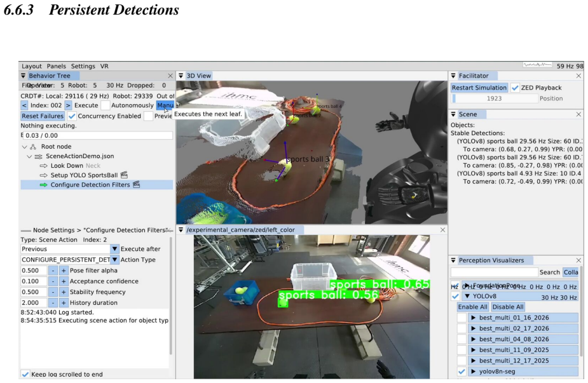
Task: Click the next index arrow button
Action: point(68,105)
